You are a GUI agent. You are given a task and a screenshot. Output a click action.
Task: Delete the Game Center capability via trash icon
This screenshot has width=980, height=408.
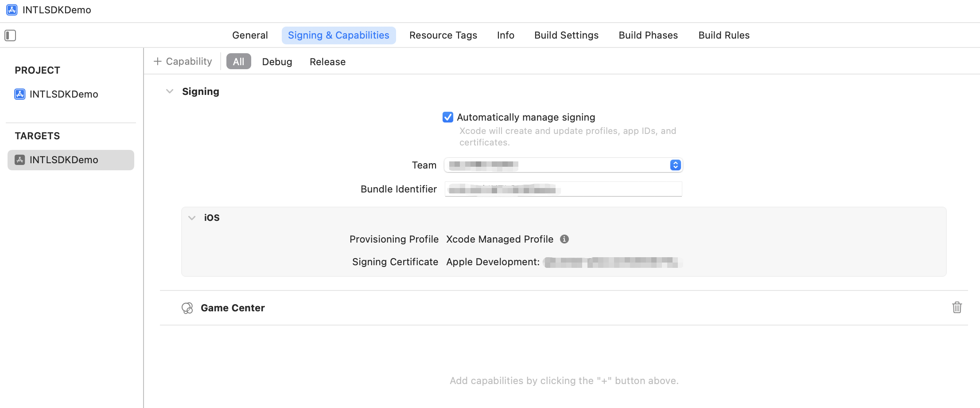(x=957, y=307)
